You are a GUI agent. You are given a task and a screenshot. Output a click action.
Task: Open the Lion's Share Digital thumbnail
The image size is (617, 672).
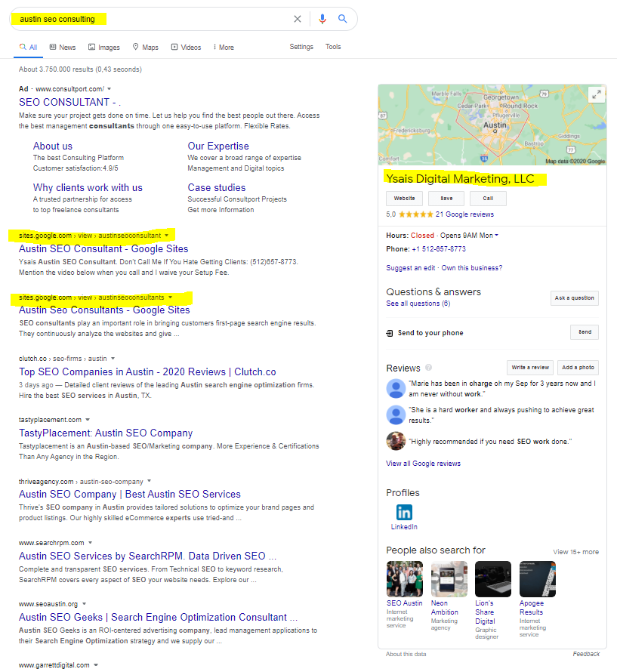pos(493,579)
